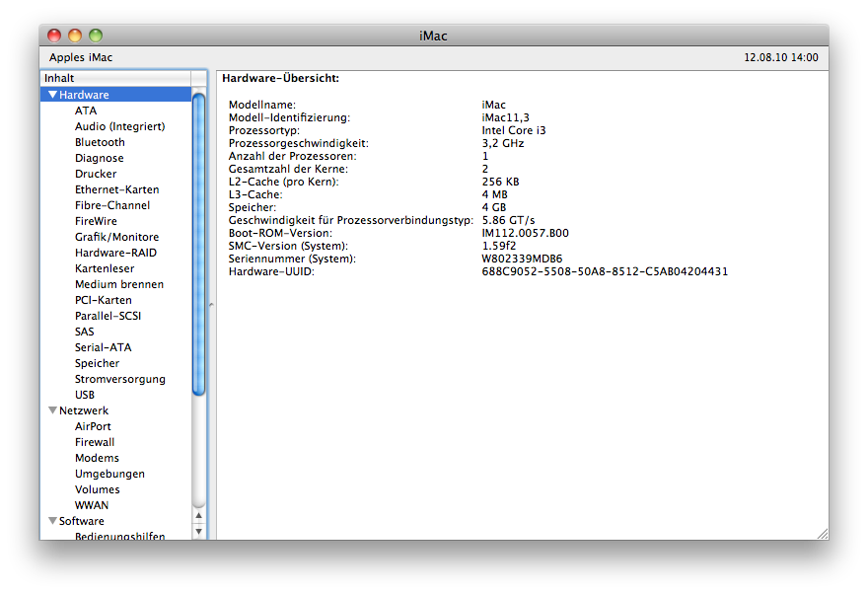Show Speicher details in sidebar
The height and width of the screenshot is (594, 868).
click(x=98, y=363)
